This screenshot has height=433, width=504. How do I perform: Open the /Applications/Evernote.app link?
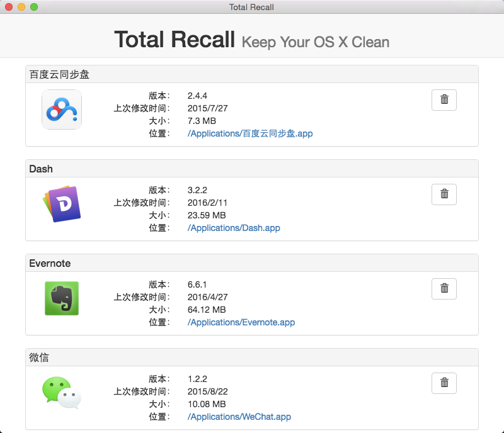[241, 322]
